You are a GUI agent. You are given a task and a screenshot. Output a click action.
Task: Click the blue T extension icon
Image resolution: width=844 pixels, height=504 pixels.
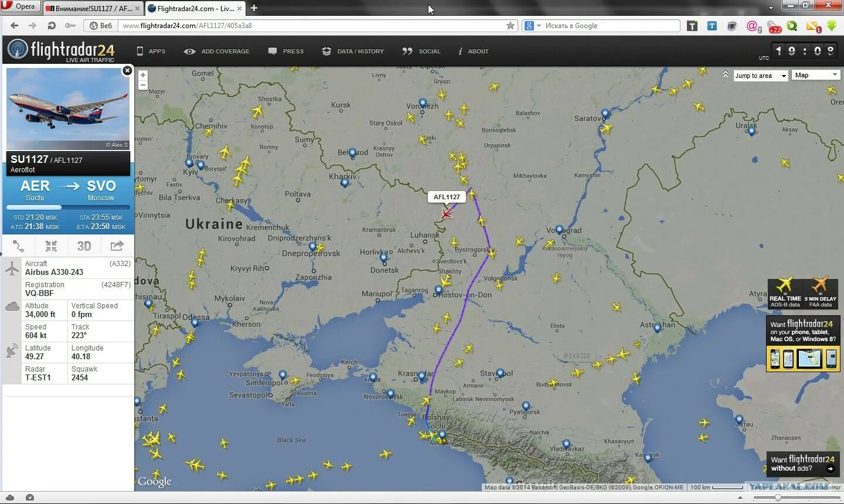(x=712, y=26)
